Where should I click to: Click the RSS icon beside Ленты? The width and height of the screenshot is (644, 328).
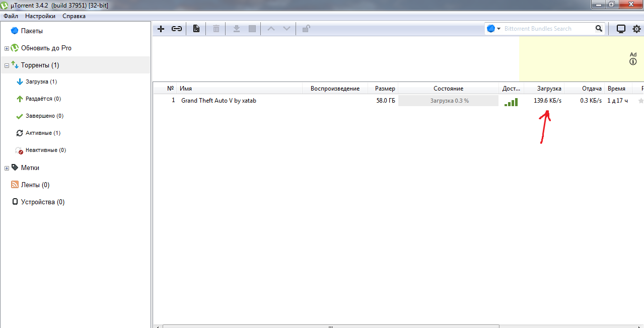pyautogui.click(x=15, y=185)
